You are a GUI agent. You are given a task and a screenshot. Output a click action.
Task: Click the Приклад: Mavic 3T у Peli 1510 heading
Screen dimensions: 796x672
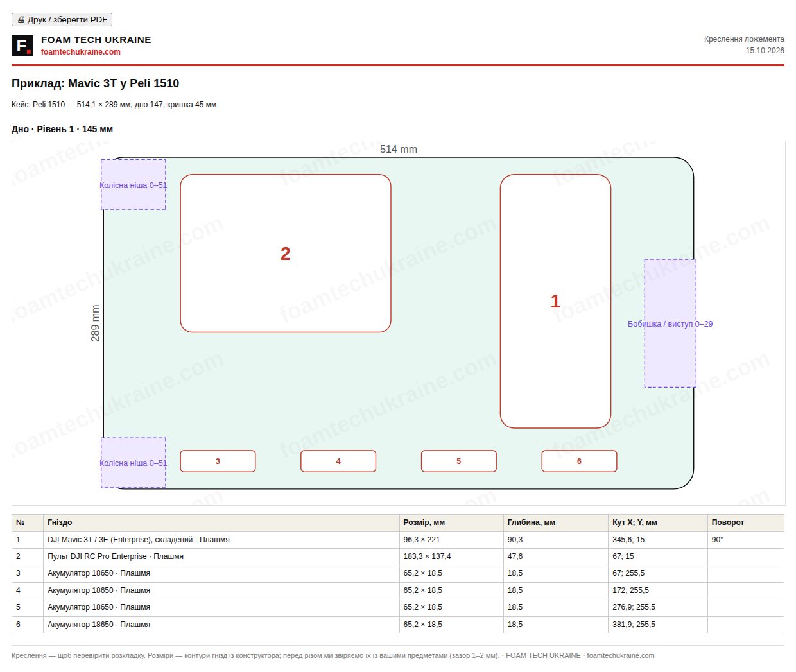(x=95, y=83)
